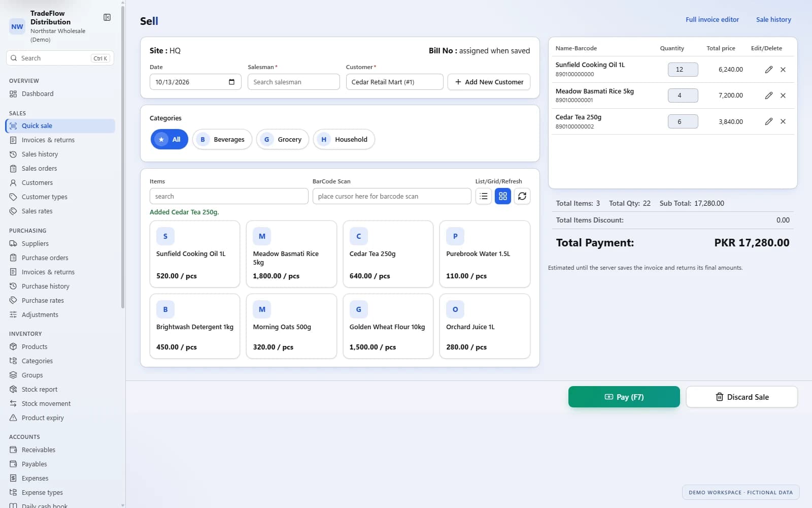The height and width of the screenshot is (508, 812).
Task: Edit the Cedar Tea 250g cart row
Action: (769, 121)
